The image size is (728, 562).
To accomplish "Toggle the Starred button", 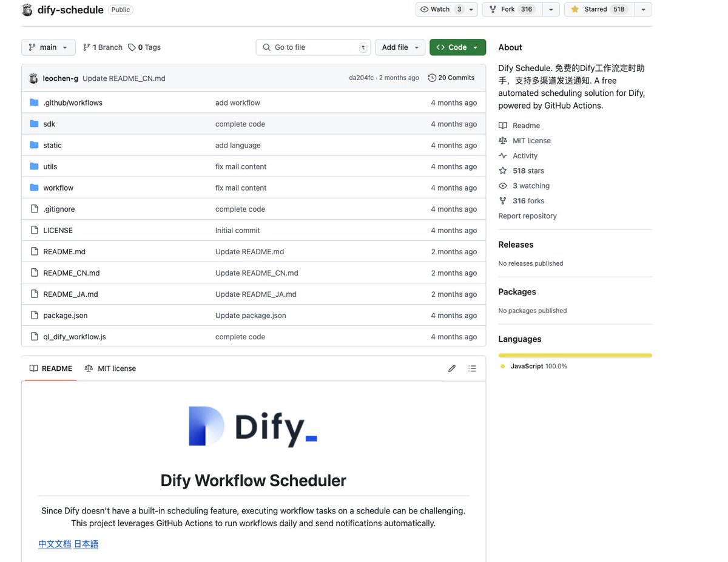I will pos(599,9).
